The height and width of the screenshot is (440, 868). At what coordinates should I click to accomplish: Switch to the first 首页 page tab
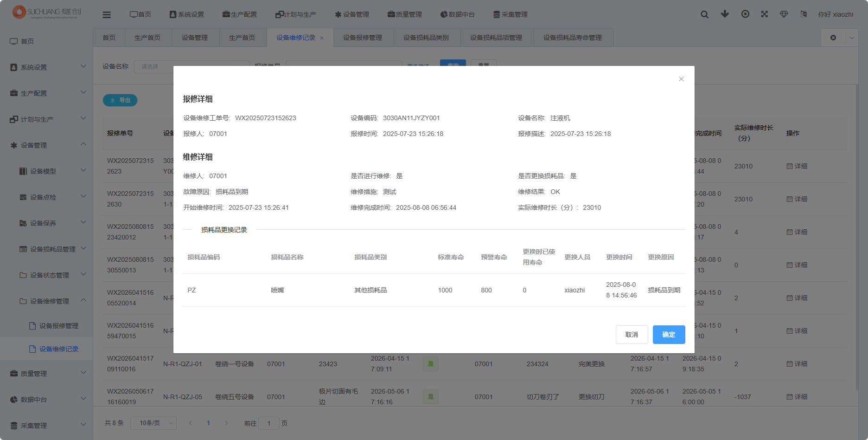(x=109, y=38)
